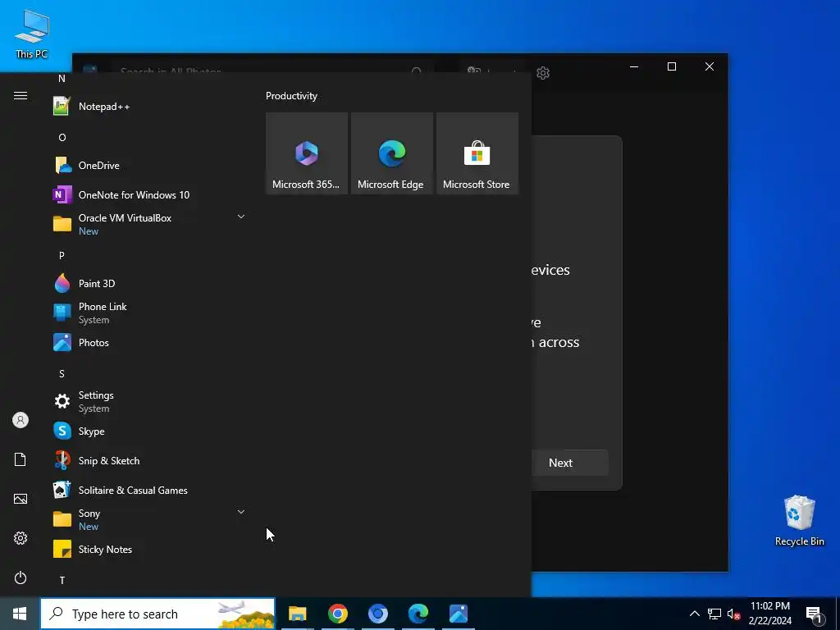Open the Microsoft Store tile
The width and height of the screenshot is (840, 630).
click(477, 153)
